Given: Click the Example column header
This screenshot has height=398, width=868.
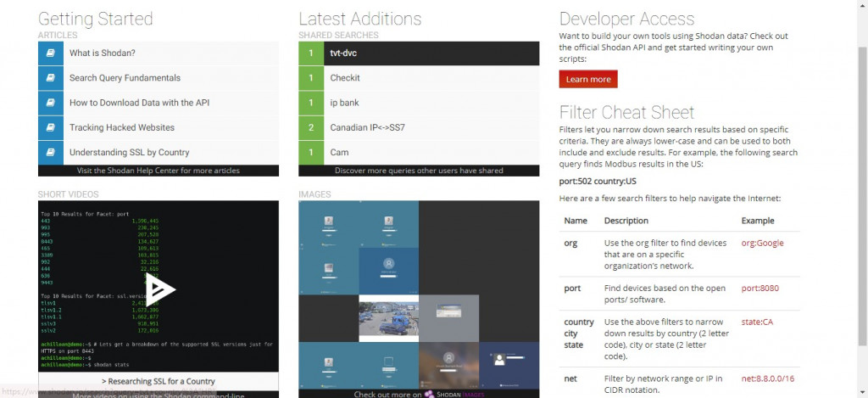Looking at the screenshot, I should (x=758, y=221).
